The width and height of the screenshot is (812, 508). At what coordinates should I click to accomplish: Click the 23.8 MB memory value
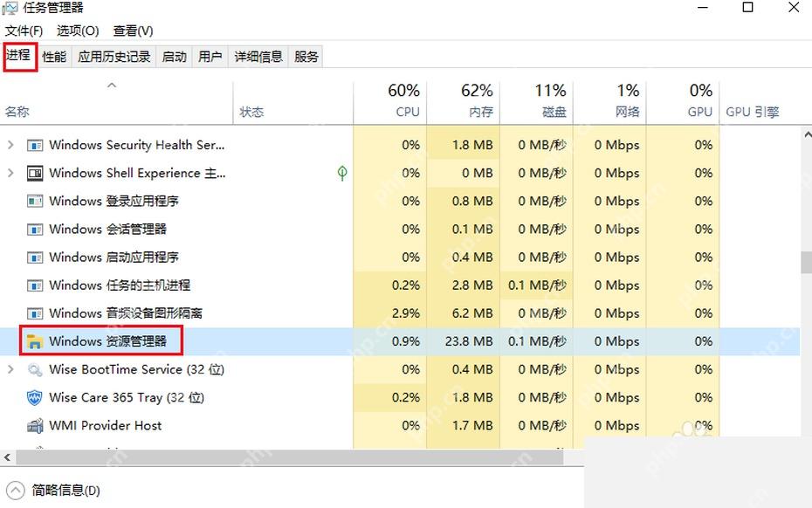click(469, 341)
